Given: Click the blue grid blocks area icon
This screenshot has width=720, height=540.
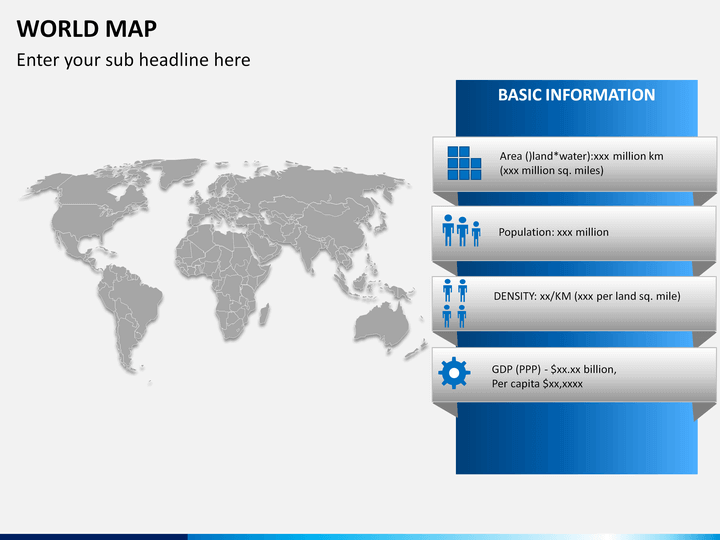Looking at the screenshot, I should pyautogui.click(x=464, y=163).
